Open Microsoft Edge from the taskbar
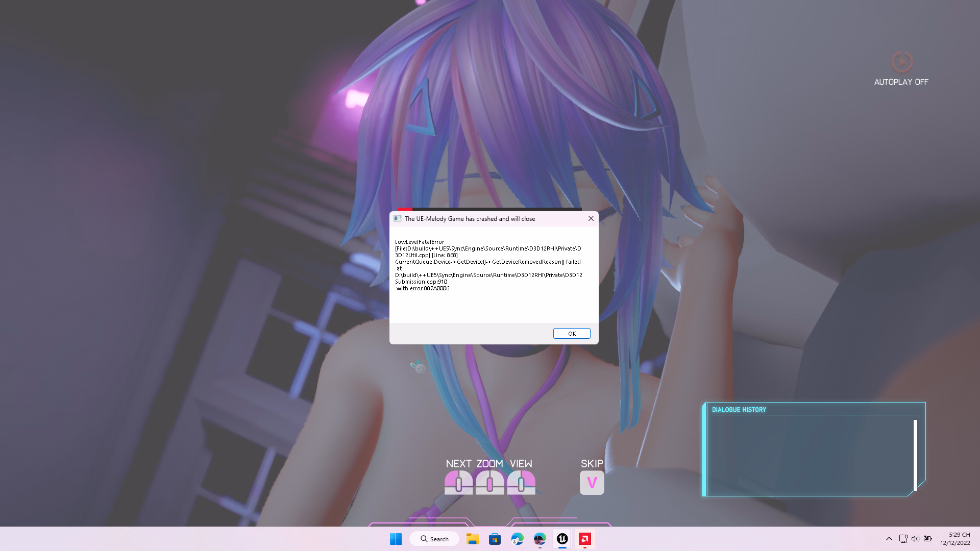This screenshot has height=551, width=980. tap(517, 539)
